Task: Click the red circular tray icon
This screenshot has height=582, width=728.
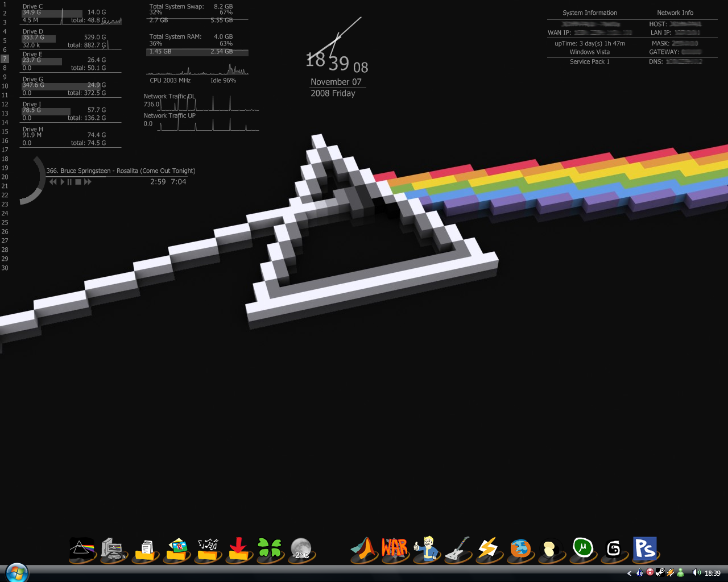Action: click(650, 572)
